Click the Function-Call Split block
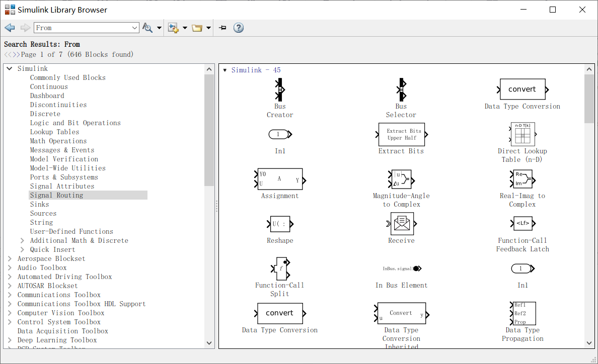598x364 pixels. point(281,268)
